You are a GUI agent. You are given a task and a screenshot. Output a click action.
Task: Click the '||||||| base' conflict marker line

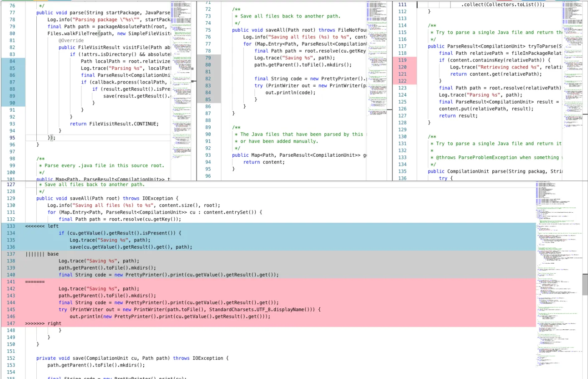click(42, 254)
